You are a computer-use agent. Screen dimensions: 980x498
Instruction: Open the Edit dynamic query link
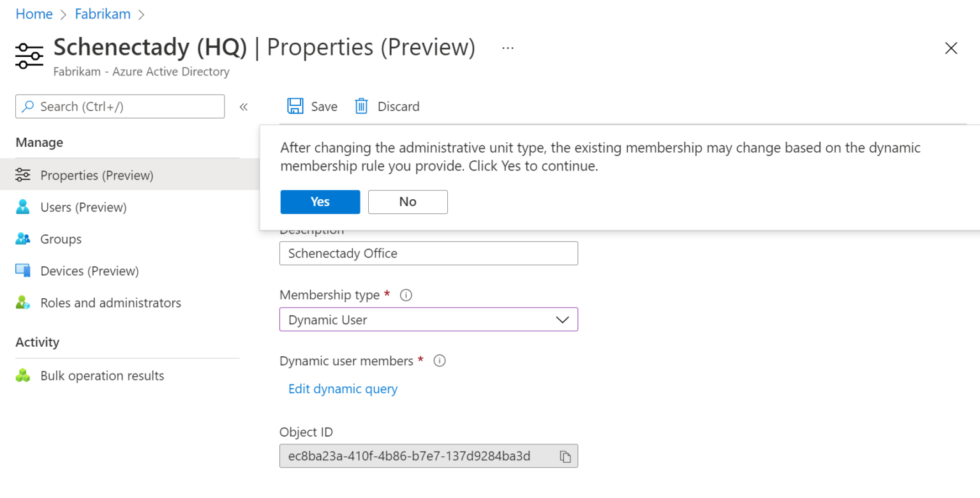pyautogui.click(x=343, y=389)
